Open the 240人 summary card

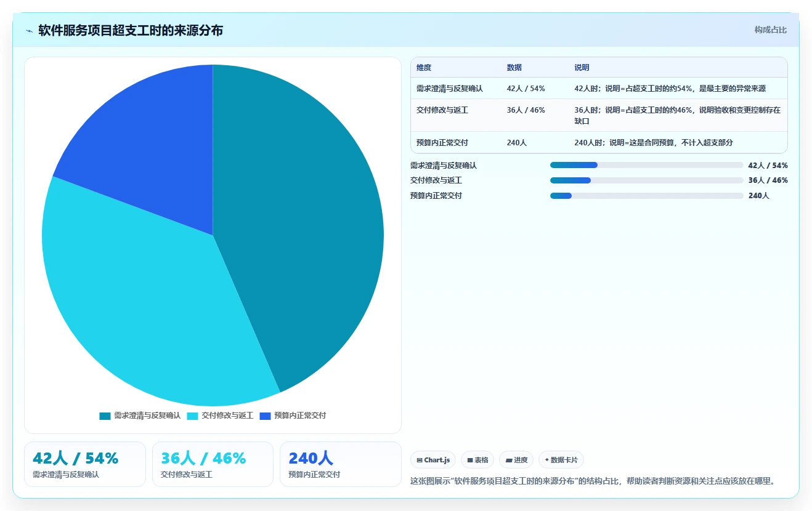pos(341,464)
